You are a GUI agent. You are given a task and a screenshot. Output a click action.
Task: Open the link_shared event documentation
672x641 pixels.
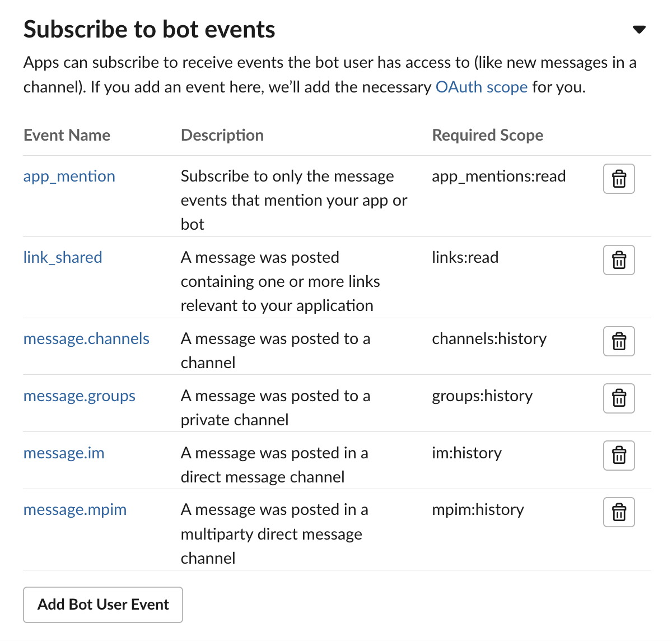point(63,258)
